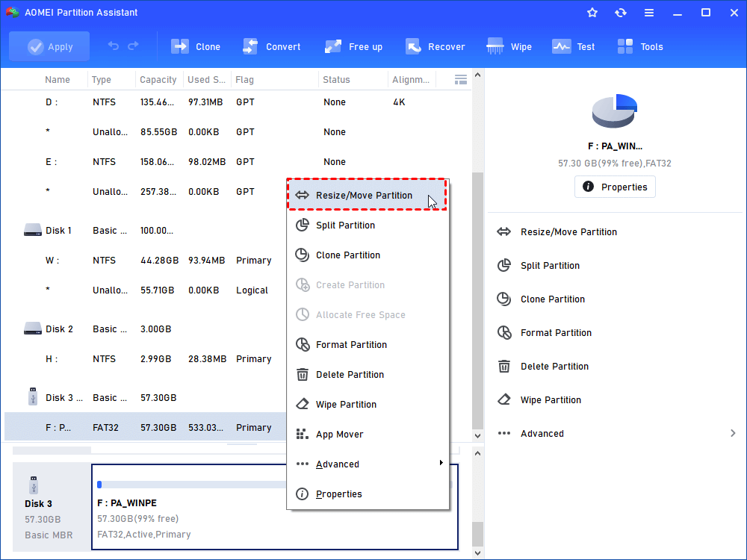Sort by the Capacity column header
This screenshot has width=747, height=560.
[x=158, y=80]
